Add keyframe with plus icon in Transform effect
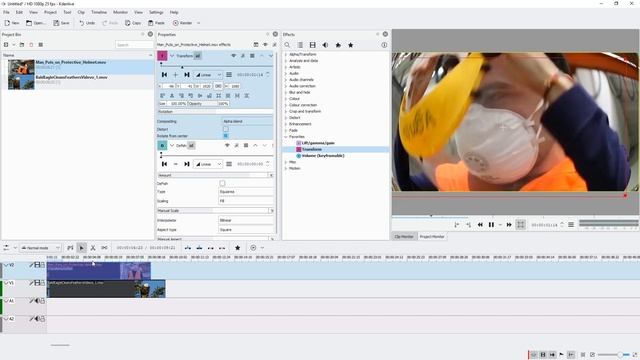 [x=176, y=75]
